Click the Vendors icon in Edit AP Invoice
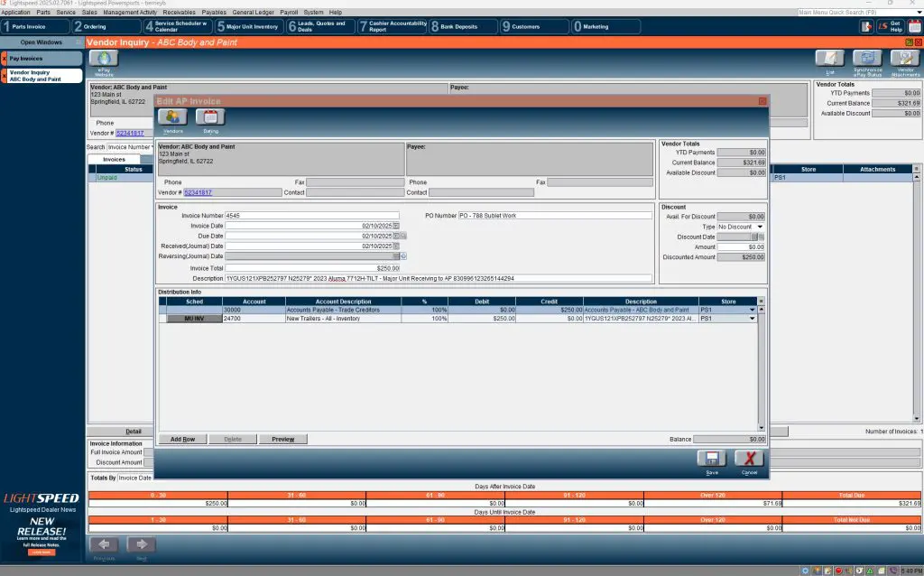This screenshot has height=576, width=924. [172, 116]
